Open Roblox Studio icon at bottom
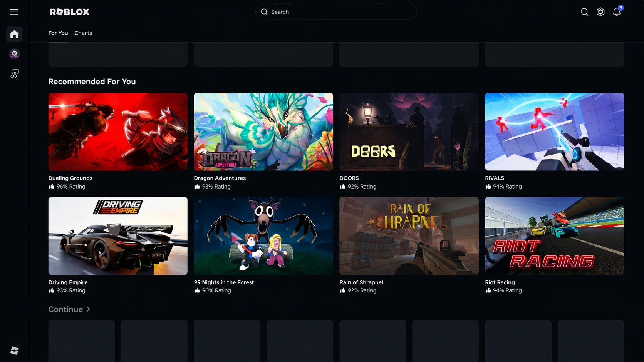 click(x=14, y=350)
